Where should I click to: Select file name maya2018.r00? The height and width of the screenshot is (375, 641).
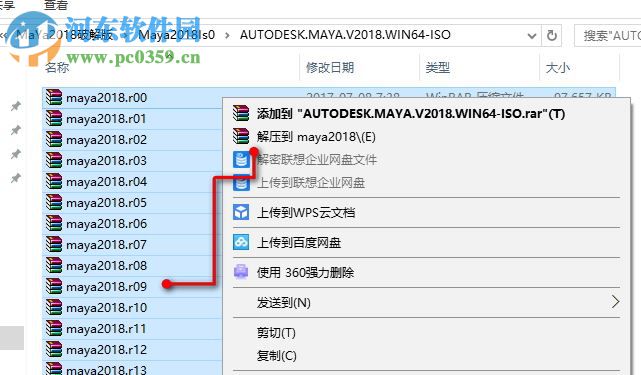106,97
